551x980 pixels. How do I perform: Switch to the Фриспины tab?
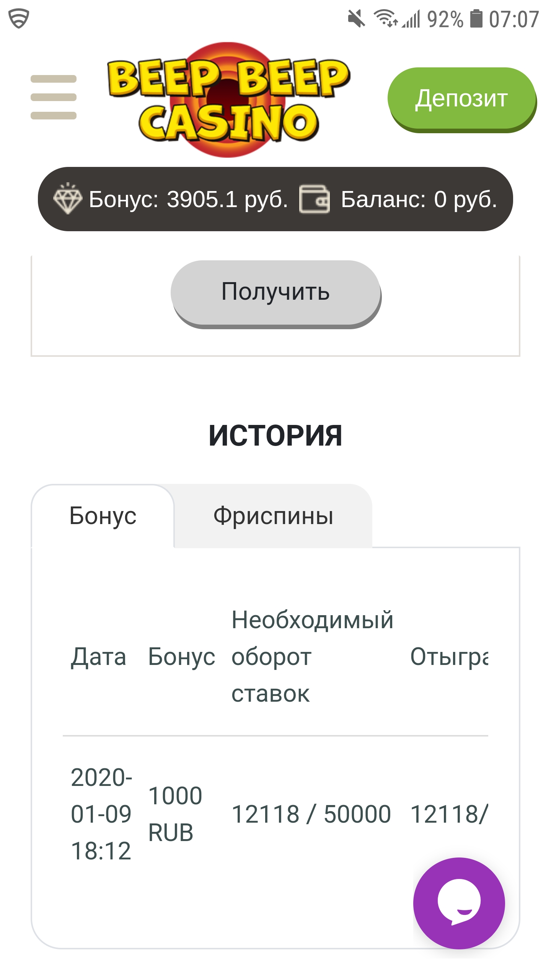click(273, 516)
